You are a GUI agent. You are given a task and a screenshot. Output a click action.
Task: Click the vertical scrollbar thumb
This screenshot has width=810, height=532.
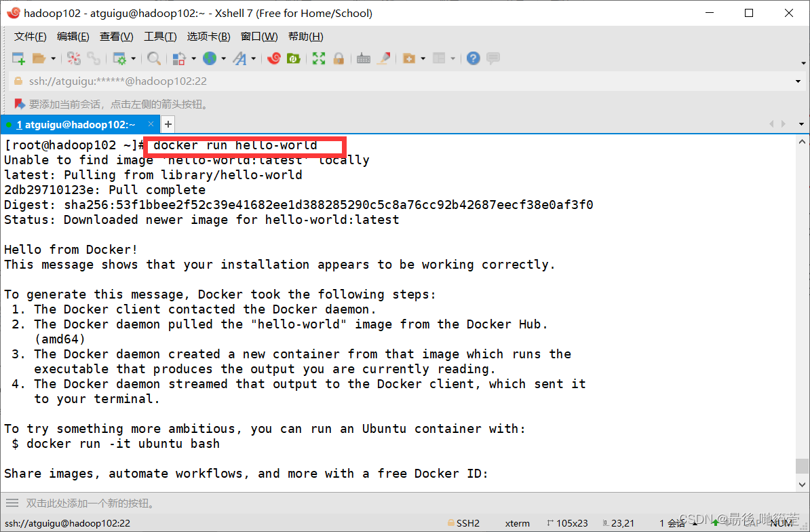coord(802,465)
